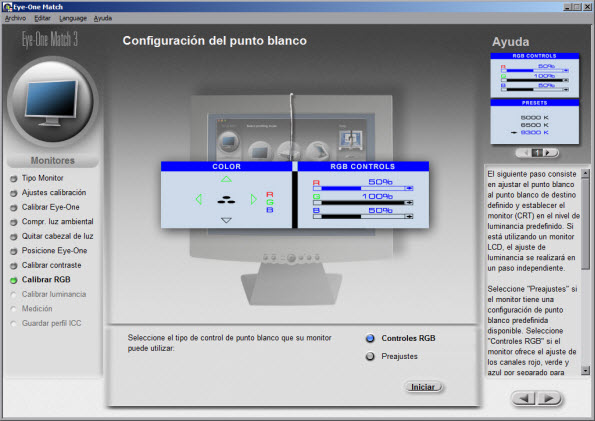Click the bullet beside Calibrar Eye-One
The height and width of the screenshot is (421, 595).
point(14,208)
